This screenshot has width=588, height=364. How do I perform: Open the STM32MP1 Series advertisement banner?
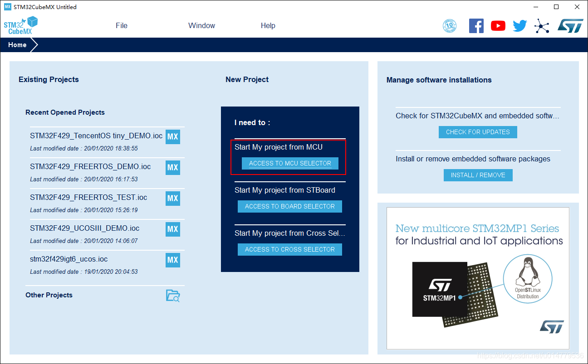478,278
